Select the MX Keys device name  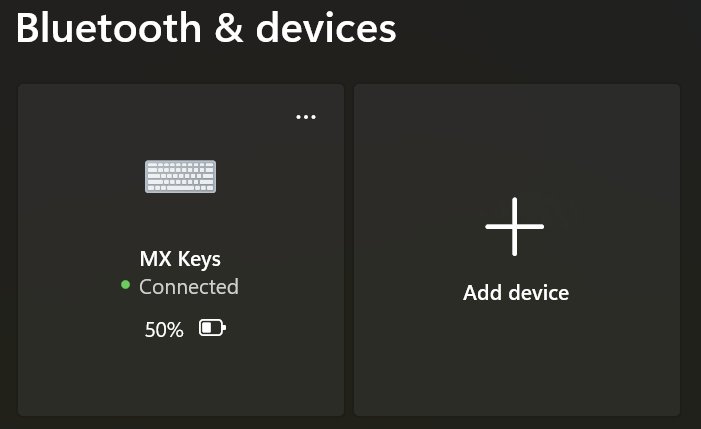180,259
